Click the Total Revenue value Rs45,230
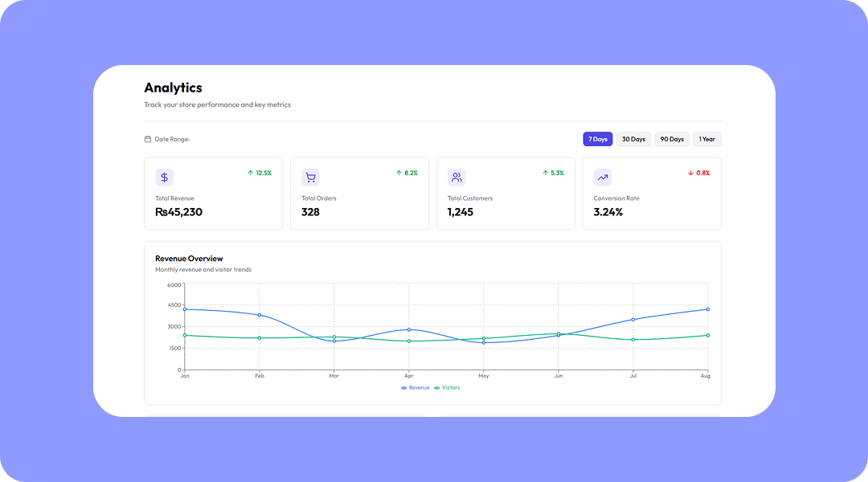 pyautogui.click(x=178, y=211)
